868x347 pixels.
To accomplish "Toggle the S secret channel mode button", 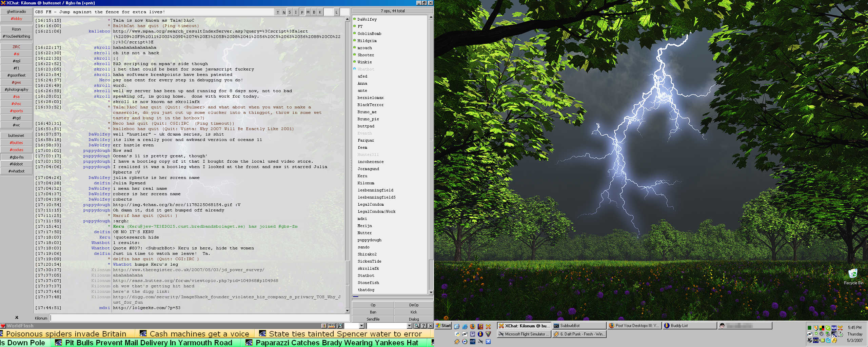I will pyautogui.click(x=290, y=12).
